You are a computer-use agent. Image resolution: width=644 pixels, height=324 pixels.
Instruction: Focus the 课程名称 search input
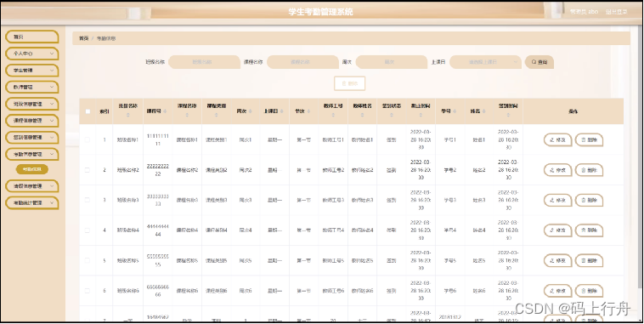(x=302, y=62)
